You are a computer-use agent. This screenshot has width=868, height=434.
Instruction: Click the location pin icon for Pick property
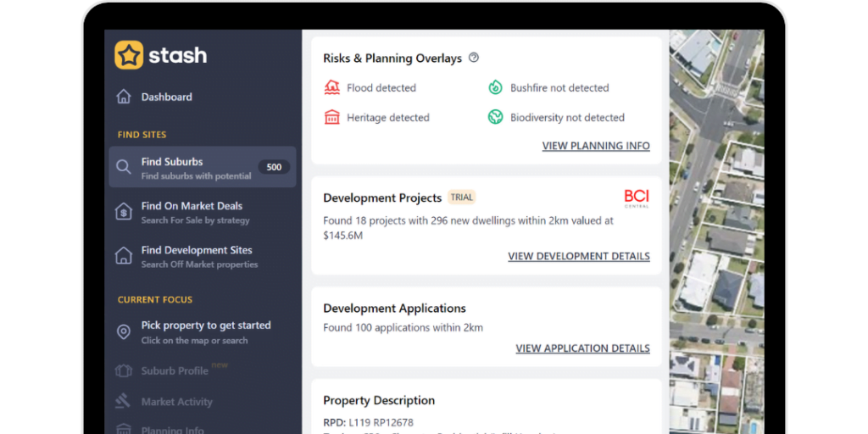click(124, 331)
